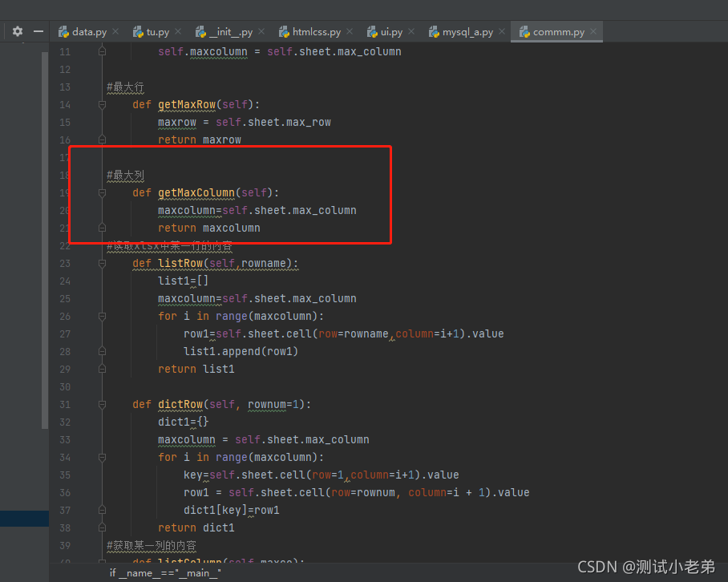
Task: Click the comment #获取某一列的内容
Action: [152, 546]
